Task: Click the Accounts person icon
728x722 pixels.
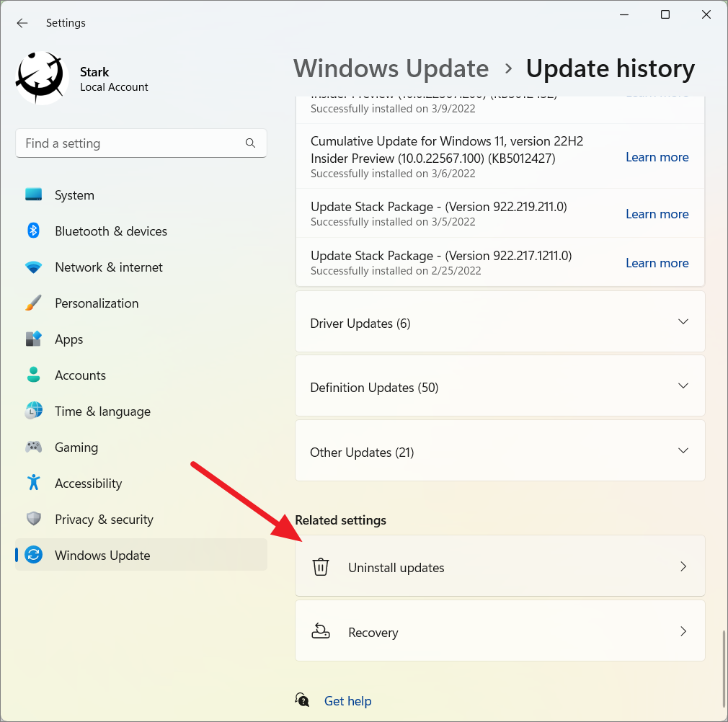Action: [33, 375]
